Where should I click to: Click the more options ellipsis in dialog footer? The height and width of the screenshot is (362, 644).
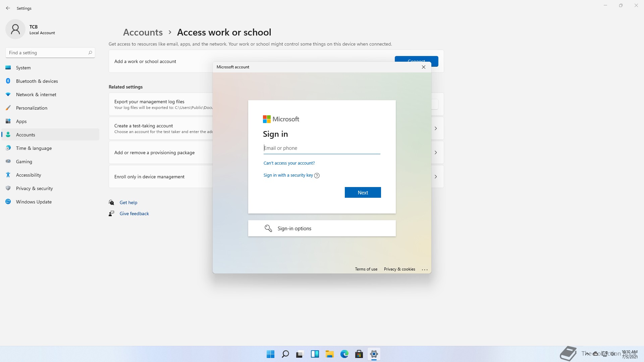[425, 269]
